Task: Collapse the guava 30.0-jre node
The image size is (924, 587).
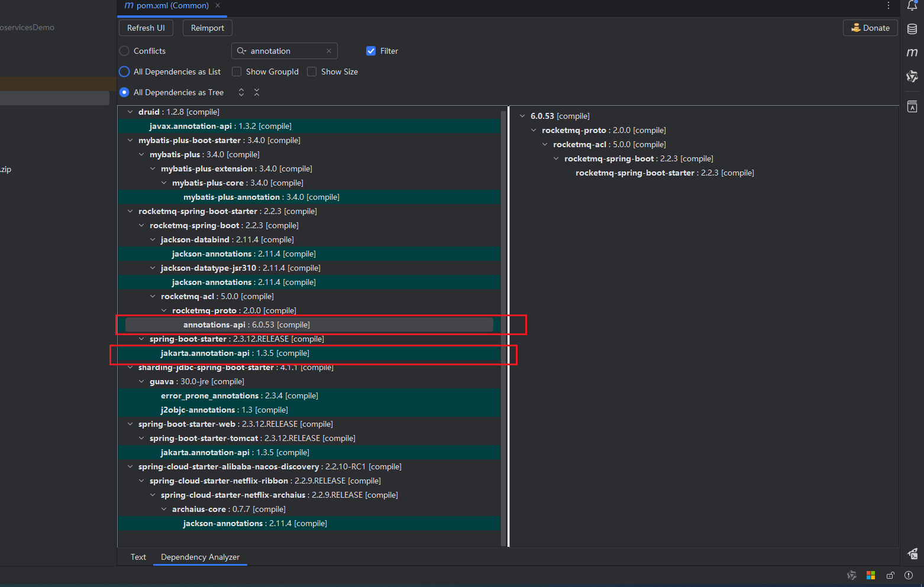Action: [x=141, y=381]
